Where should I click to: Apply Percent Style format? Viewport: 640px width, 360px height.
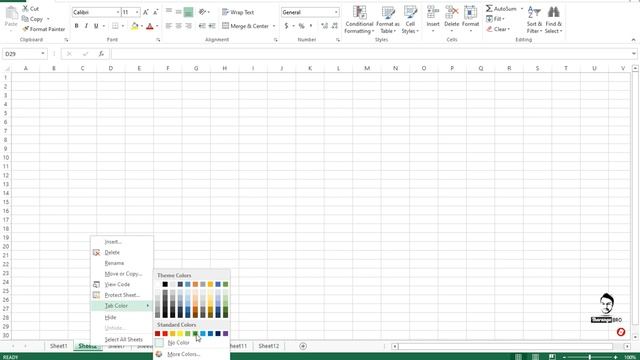302,26
